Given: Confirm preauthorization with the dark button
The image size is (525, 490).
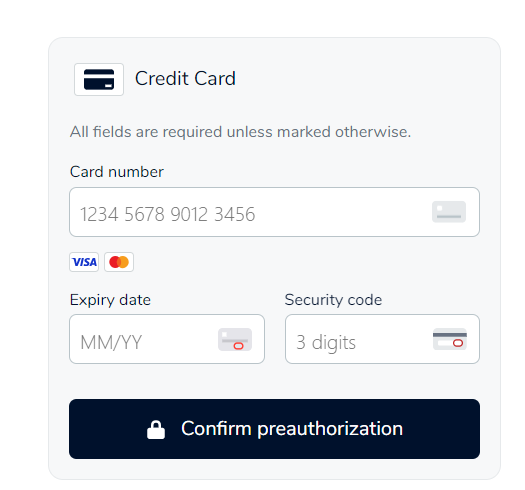Looking at the screenshot, I should coord(274,429).
